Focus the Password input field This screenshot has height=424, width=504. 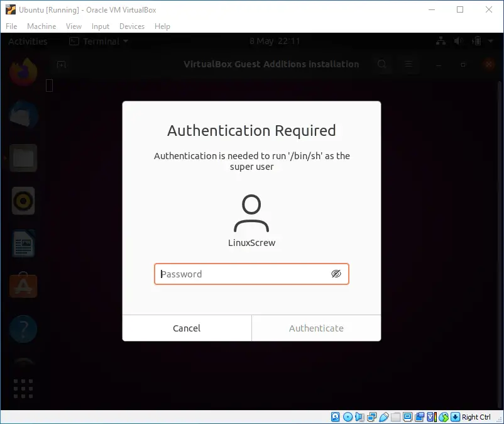click(x=251, y=274)
